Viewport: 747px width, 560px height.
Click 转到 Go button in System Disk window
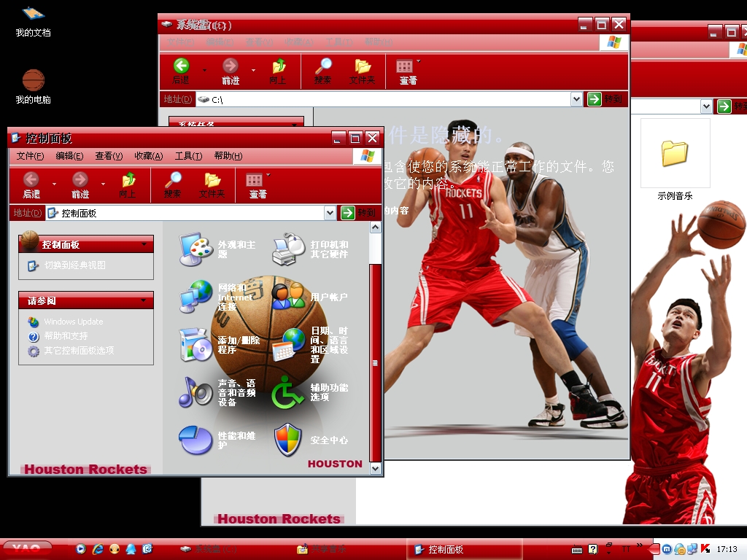605,99
